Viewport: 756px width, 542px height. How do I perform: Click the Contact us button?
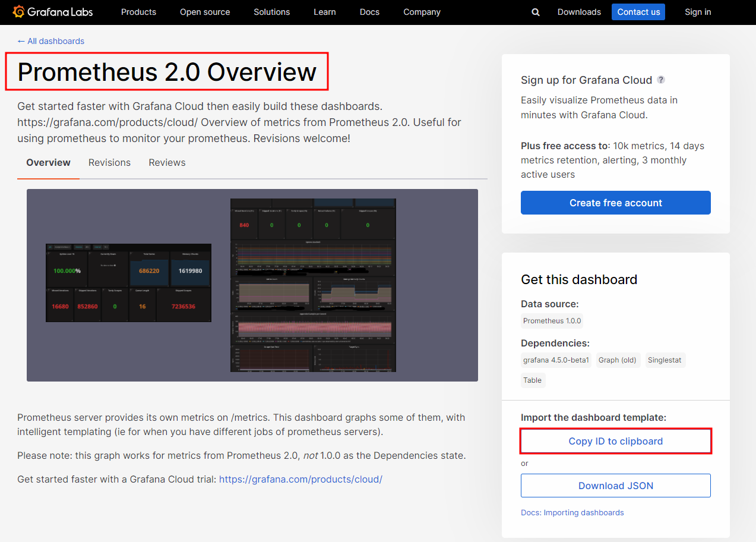click(x=638, y=12)
